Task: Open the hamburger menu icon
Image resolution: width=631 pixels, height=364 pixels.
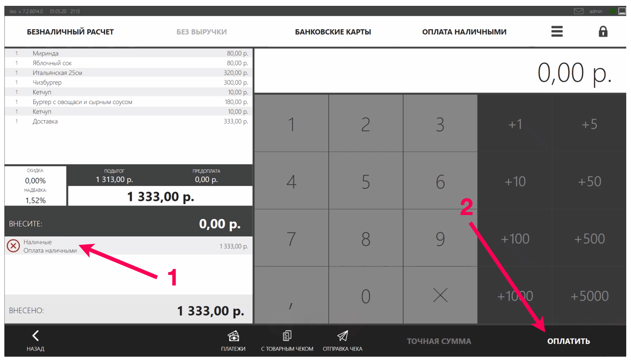Action: pyautogui.click(x=557, y=32)
